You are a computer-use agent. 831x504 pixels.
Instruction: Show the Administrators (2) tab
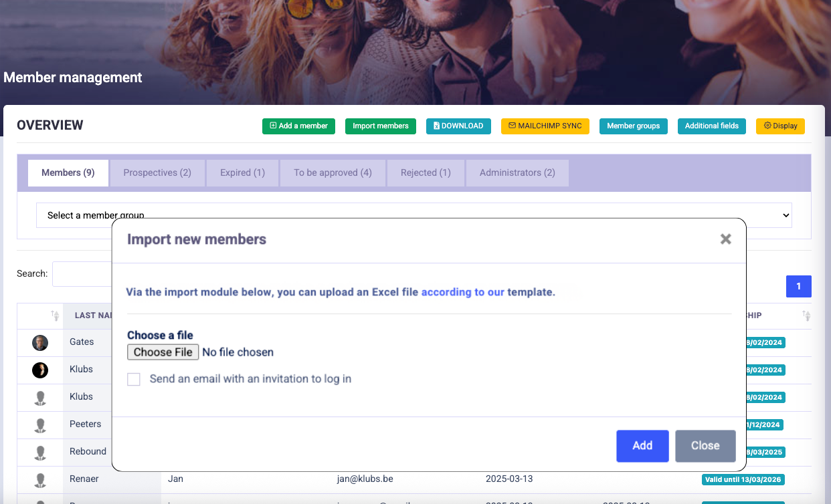point(517,172)
